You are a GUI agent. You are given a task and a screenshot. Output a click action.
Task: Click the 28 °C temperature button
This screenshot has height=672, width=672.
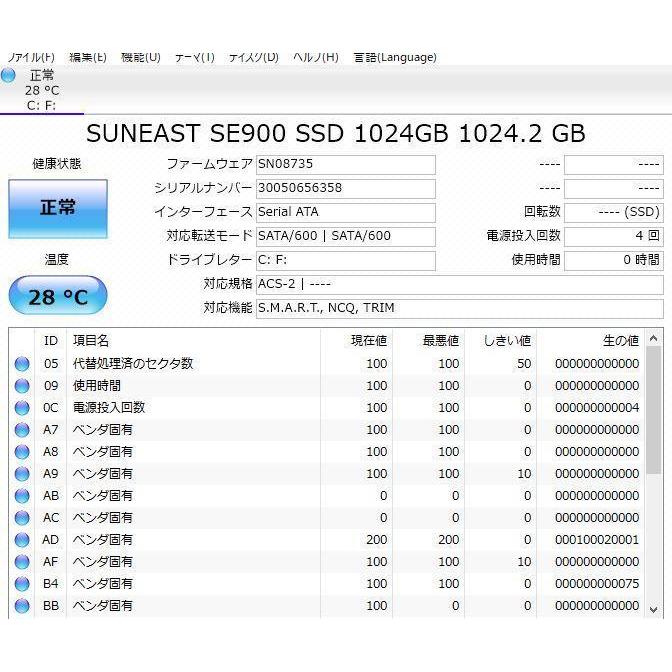tap(58, 296)
